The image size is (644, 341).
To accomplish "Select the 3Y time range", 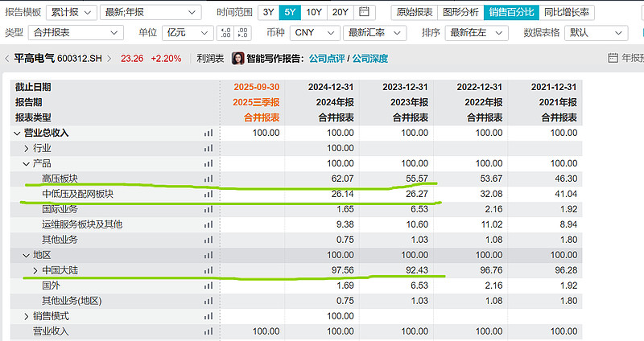I will [268, 12].
